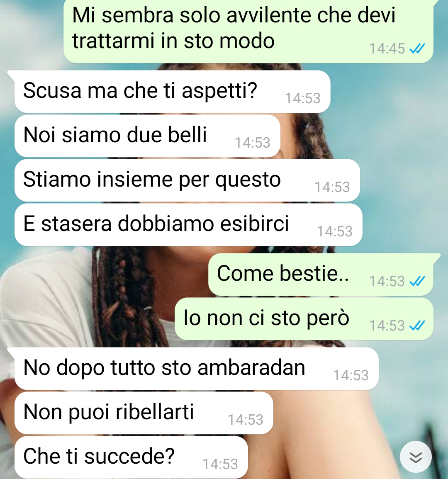
Task: Select 'No dopo tutto sto ambaradan' message
Action: pos(197,368)
